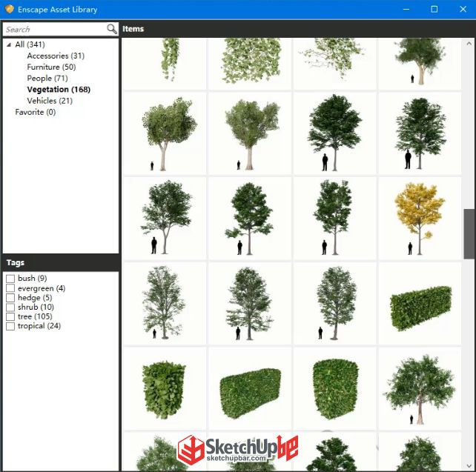
Task: Open the Vehicles (21) category
Action: coord(50,101)
